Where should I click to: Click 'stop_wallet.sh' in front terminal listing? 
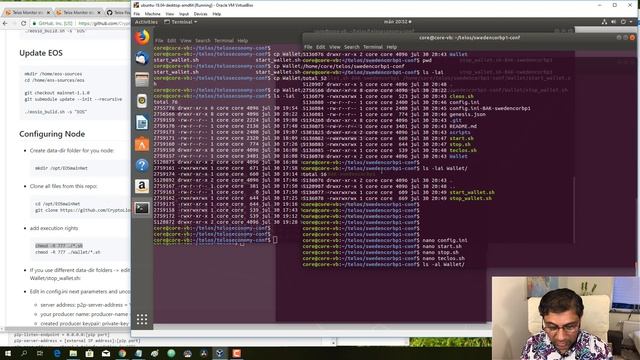coord(470,198)
